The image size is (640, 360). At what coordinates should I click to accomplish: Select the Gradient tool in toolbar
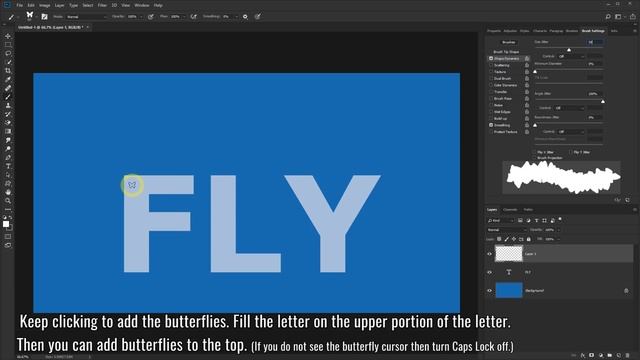point(8,131)
